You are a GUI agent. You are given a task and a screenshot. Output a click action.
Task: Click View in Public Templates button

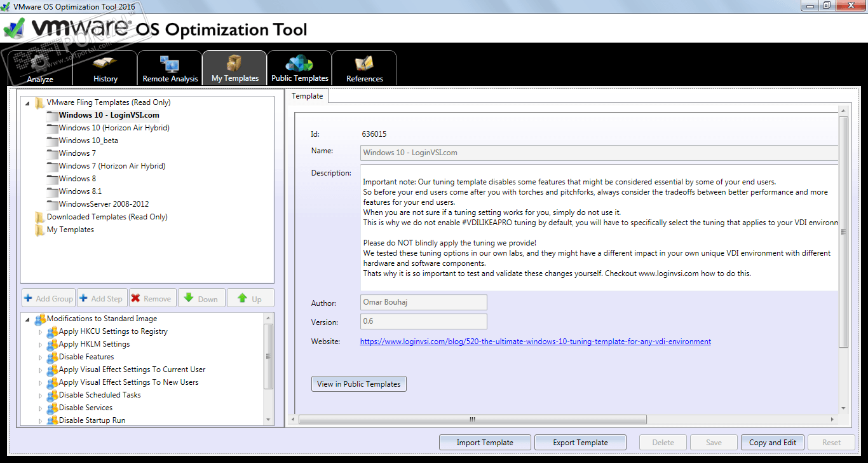tap(359, 384)
